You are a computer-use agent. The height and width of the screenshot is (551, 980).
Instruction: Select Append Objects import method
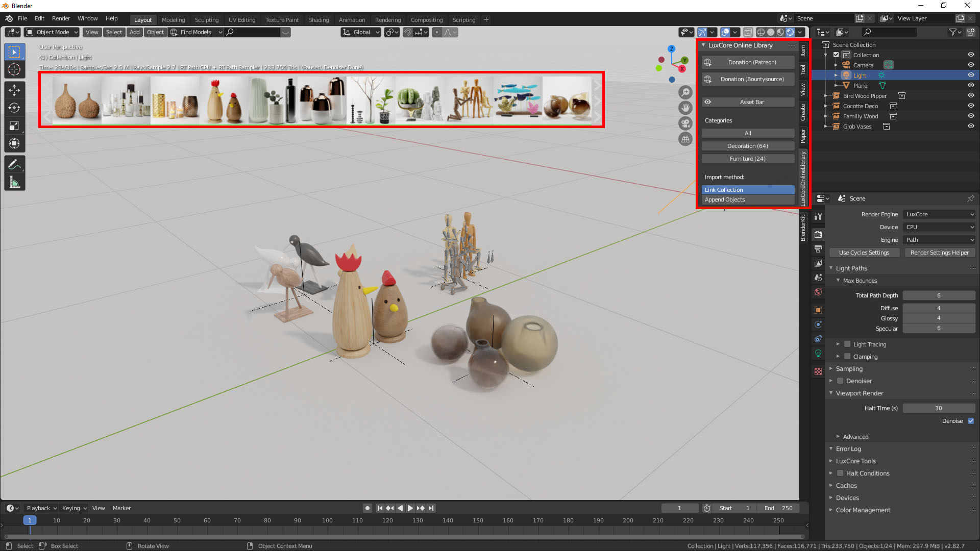coord(748,199)
